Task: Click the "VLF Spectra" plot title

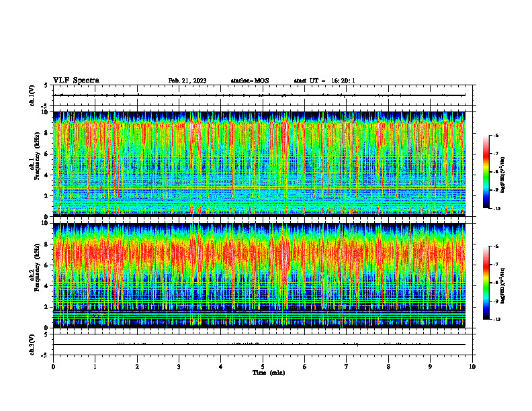Action: click(76, 81)
